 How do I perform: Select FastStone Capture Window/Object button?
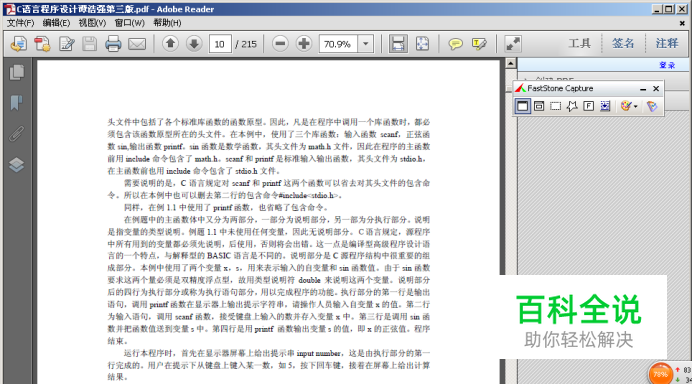tap(539, 106)
